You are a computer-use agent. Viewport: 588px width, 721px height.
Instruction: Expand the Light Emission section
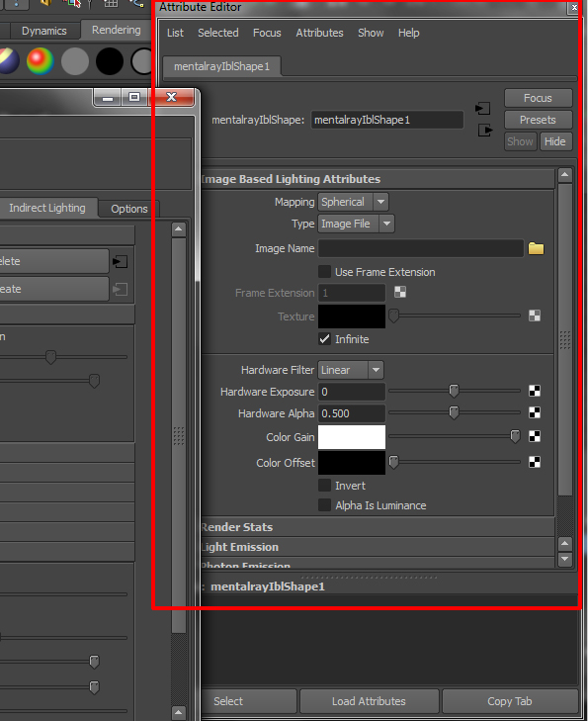click(x=378, y=547)
